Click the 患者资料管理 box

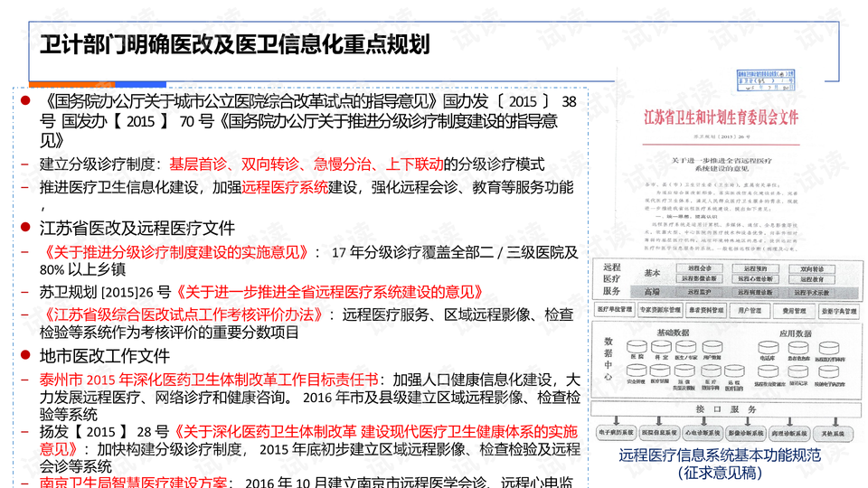(706, 310)
